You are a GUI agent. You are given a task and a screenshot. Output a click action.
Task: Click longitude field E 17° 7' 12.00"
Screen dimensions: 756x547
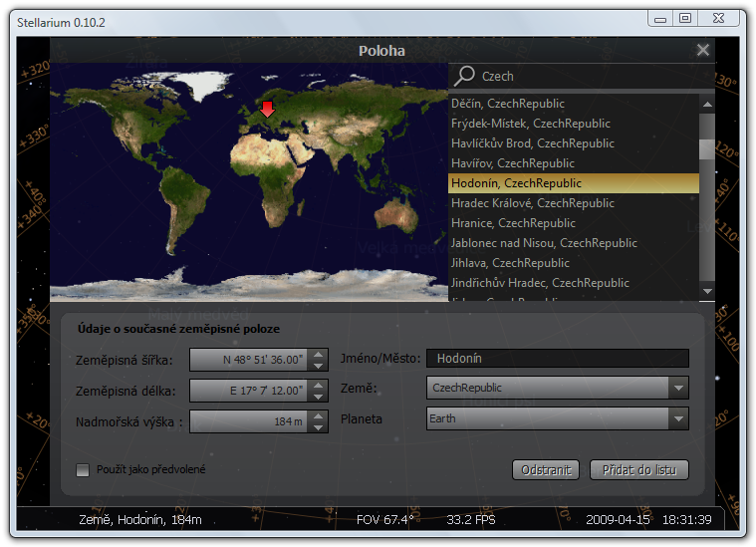(x=249, y=391)
